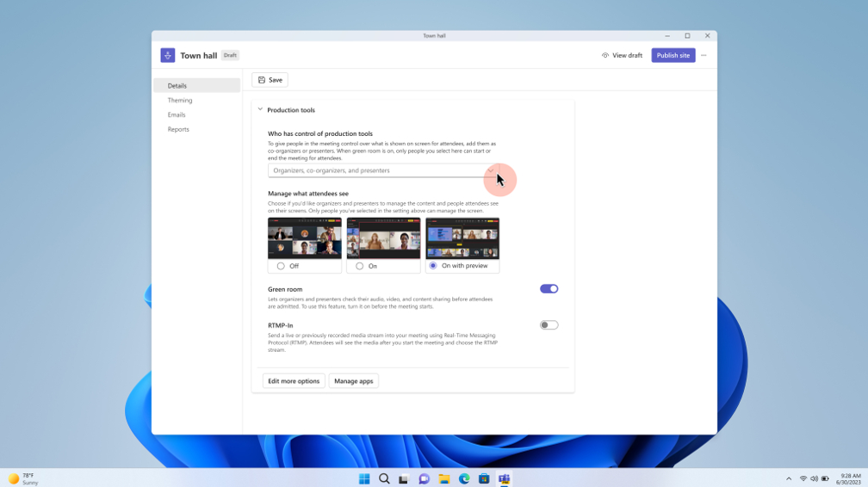Show hidden system tray icons
The width and height of the screenshot is (868, 487).
(789, 478)
